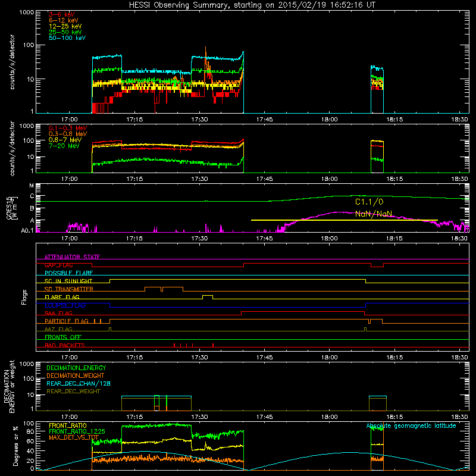
Task: Click the SC_TRANSMITTER flag label
Action: 69,289
